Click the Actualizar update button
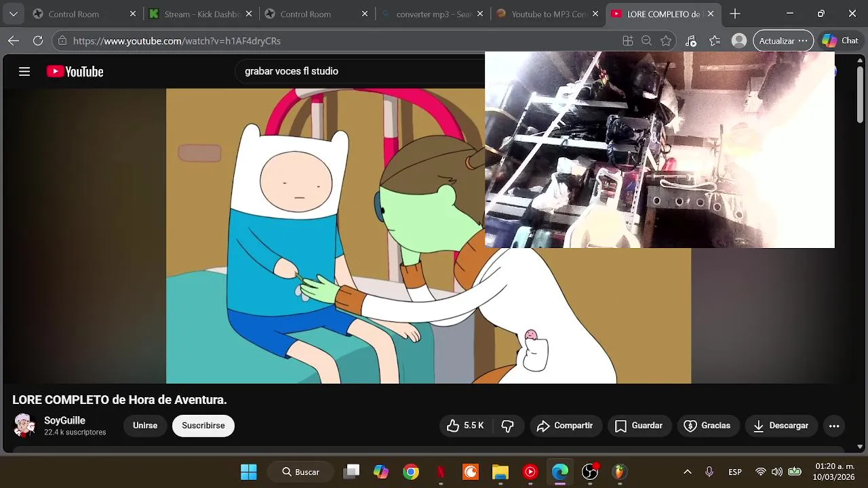Screen dimensions: 868x488 [x=783, y=41]
